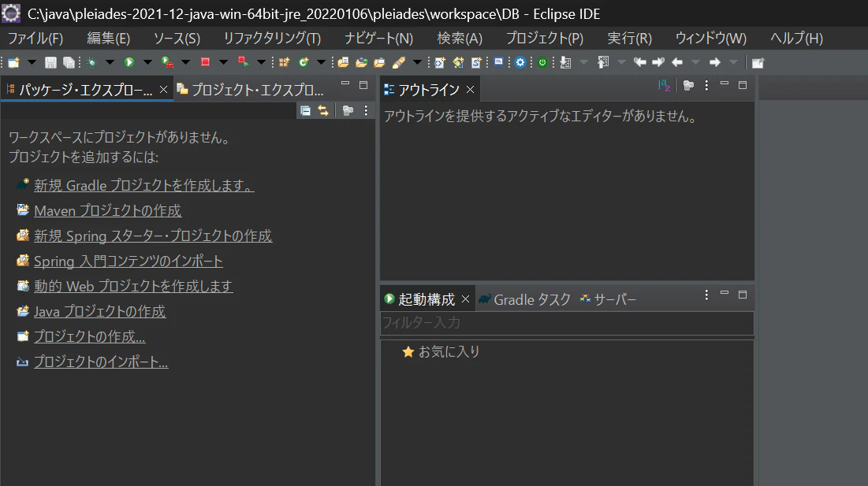Click the Back navigation arrow
This screenshot has width=868, height=486.
(677, 62)
